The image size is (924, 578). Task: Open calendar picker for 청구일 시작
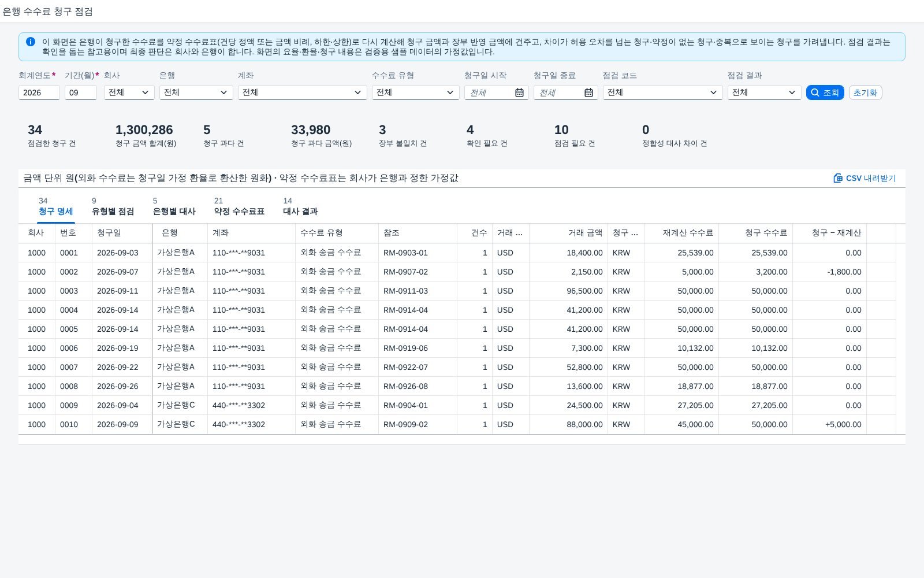pyautogui.click(x=519, y=92)
